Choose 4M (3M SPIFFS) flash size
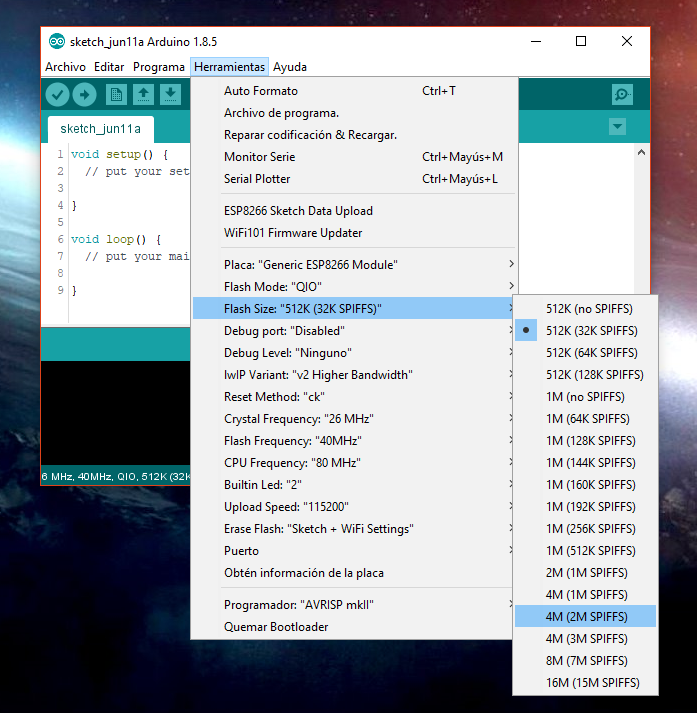The image size is (697, 713). 585,638
